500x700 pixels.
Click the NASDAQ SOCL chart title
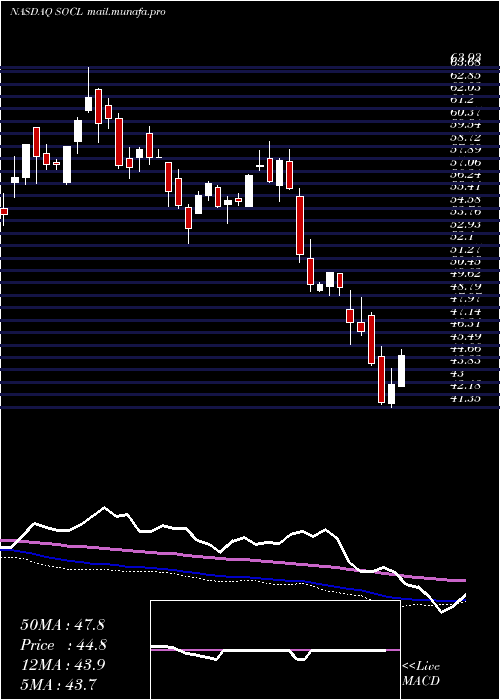point(46,12)
